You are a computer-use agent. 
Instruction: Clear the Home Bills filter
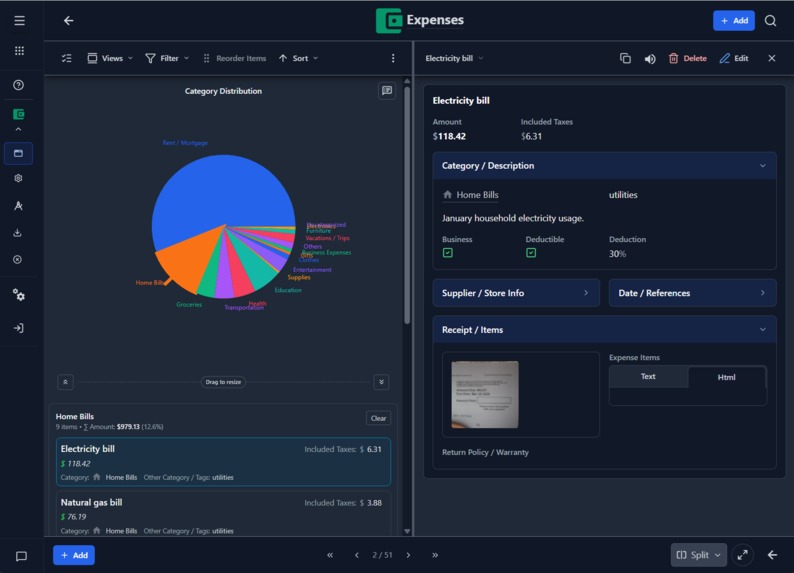378,418
